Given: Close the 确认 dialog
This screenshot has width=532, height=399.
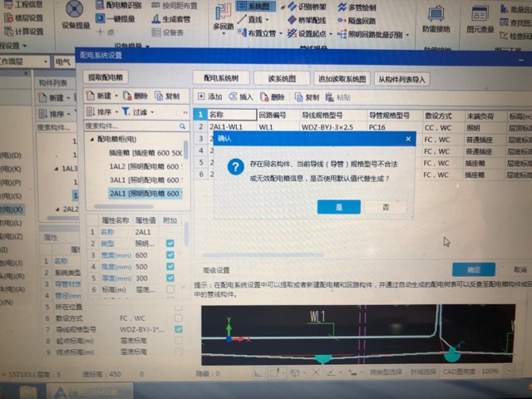Looking at the screenshot, I should (408, 139).
